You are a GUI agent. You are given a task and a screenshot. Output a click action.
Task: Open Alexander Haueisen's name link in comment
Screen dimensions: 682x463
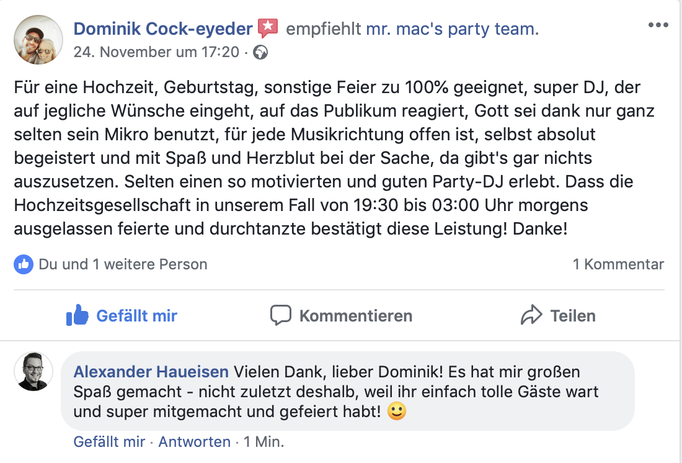pos(151,371)
